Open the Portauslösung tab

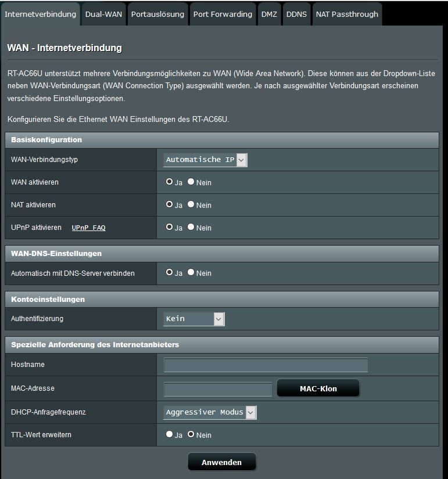coord(157,15)
